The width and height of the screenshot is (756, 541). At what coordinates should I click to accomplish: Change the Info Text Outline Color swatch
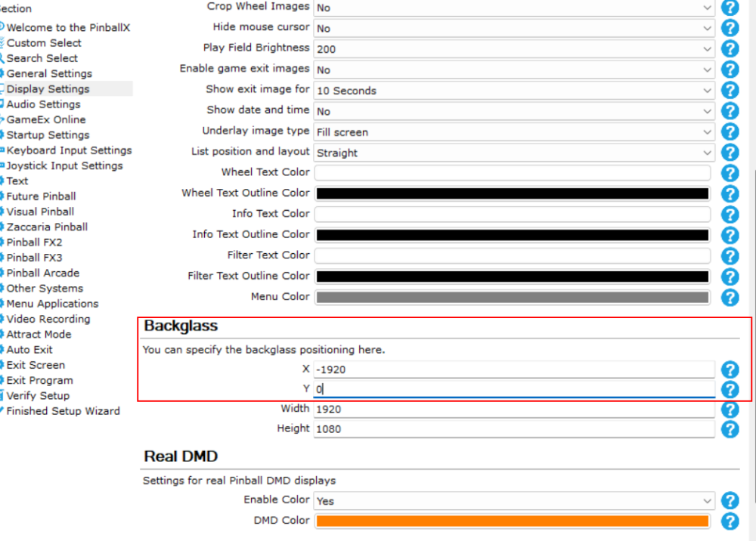pos(513,235)
